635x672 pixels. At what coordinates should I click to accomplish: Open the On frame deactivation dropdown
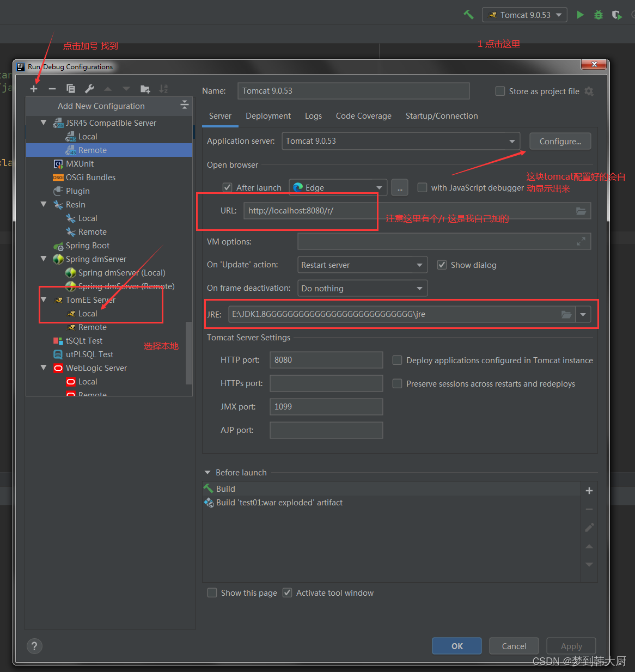(x=363, y=288)
